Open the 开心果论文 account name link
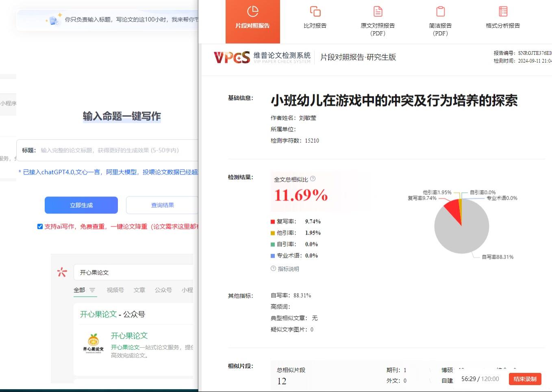Viewport: 552px width, 392px height. pos(129,336)
